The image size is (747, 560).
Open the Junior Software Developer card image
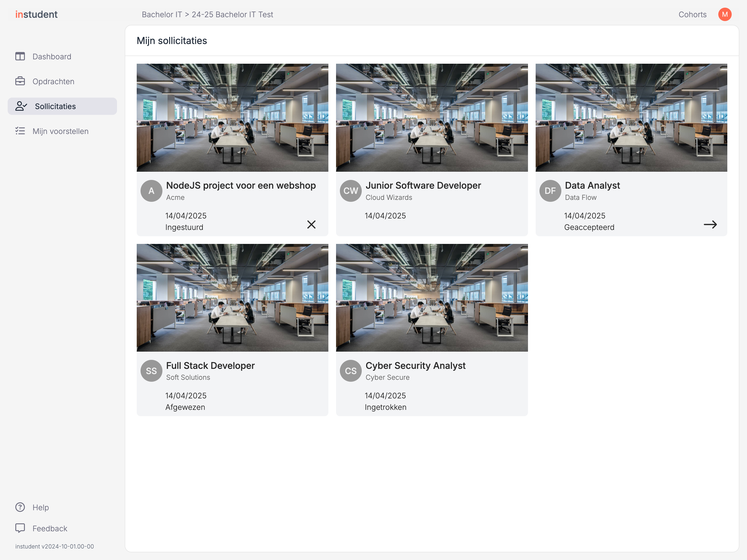[431, 118]
